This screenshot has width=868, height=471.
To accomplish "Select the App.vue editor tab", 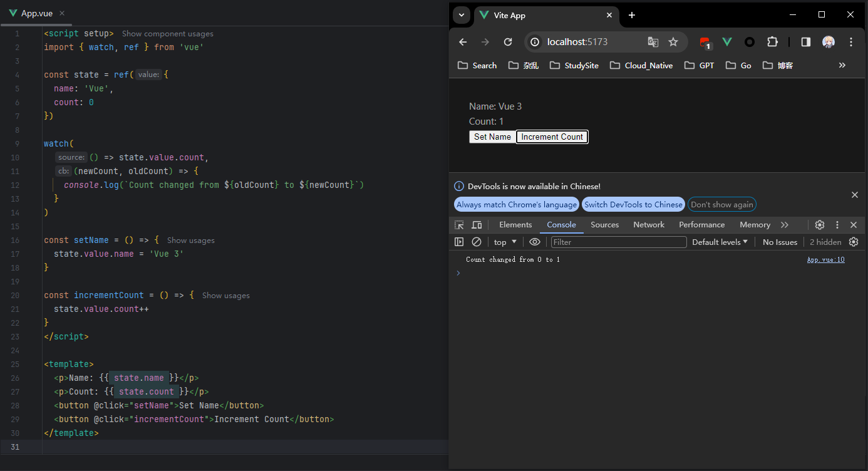I will [x=36, y=13].
